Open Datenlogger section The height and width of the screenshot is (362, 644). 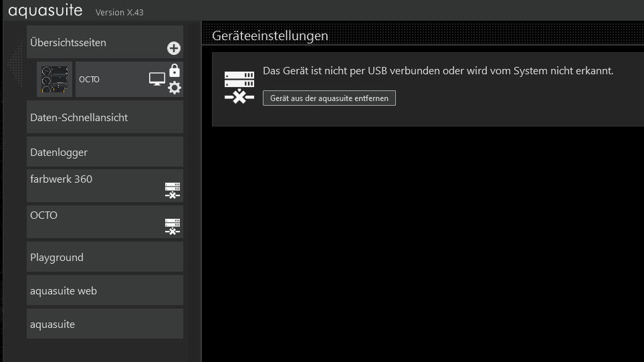pos(105,152)
